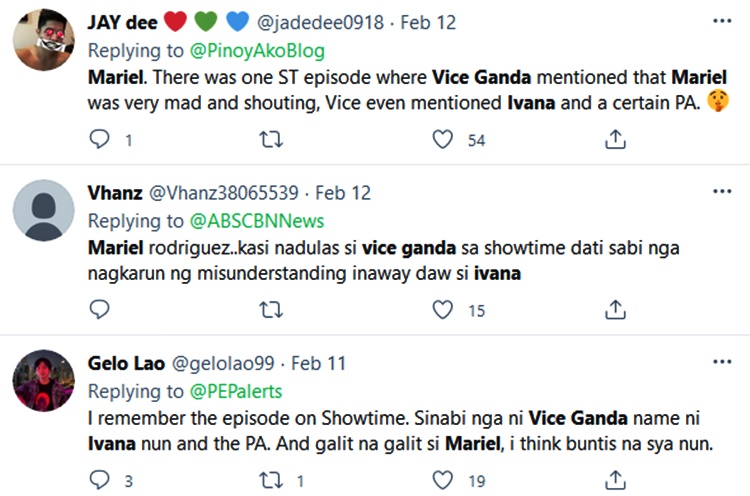Open the @PEPalerts profile link
Image resolution: width=750 pixels, height=496 pixels.
[x=236, y=391]
